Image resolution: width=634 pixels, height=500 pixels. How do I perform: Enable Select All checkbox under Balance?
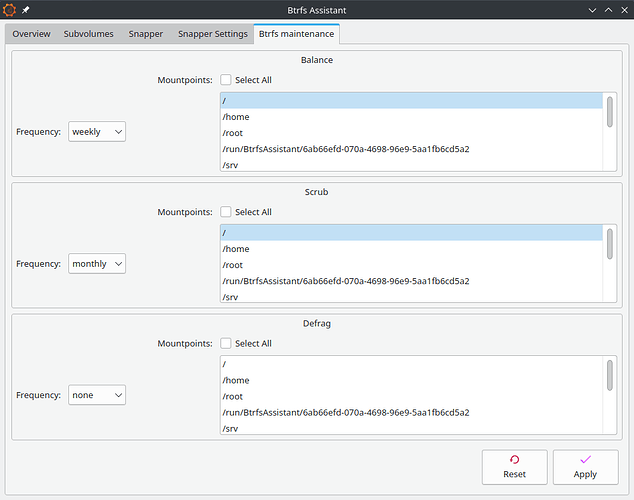click(226, 80)
